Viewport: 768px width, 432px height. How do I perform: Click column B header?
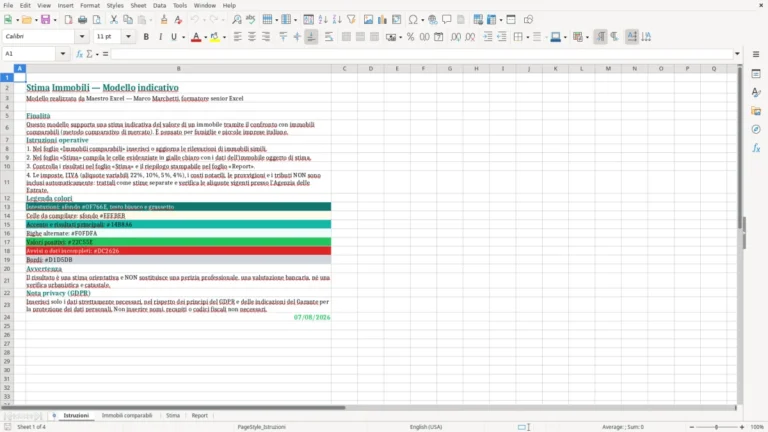pyautogui.click(x=178, y=69)
